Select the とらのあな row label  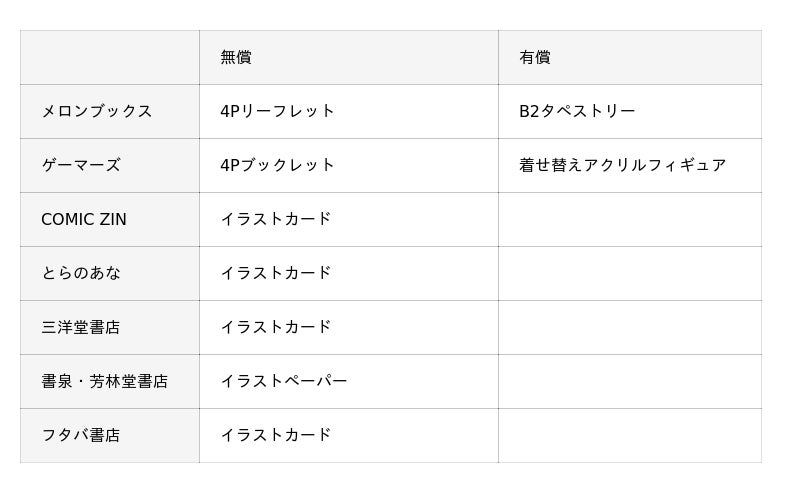(x=81, y=274)
